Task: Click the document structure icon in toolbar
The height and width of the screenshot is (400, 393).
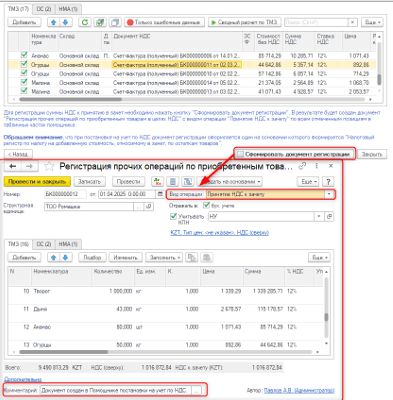Action: pyautogui.click(x=188, y=182)
